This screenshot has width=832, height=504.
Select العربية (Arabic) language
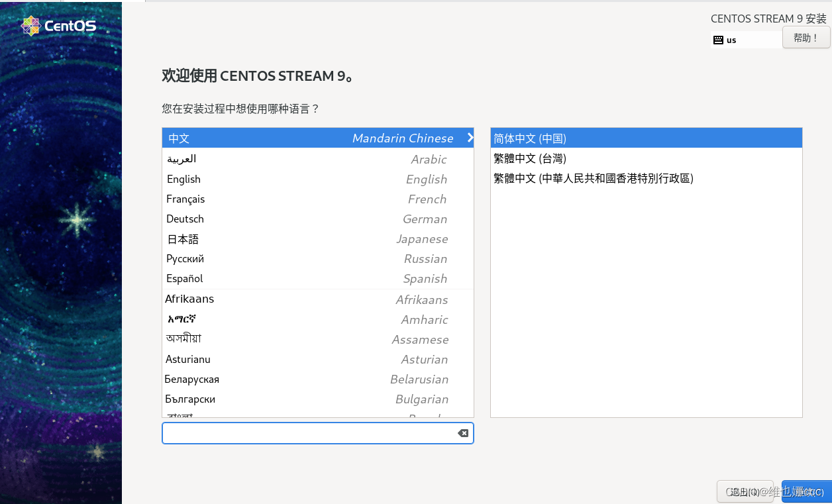coord(265,159)
